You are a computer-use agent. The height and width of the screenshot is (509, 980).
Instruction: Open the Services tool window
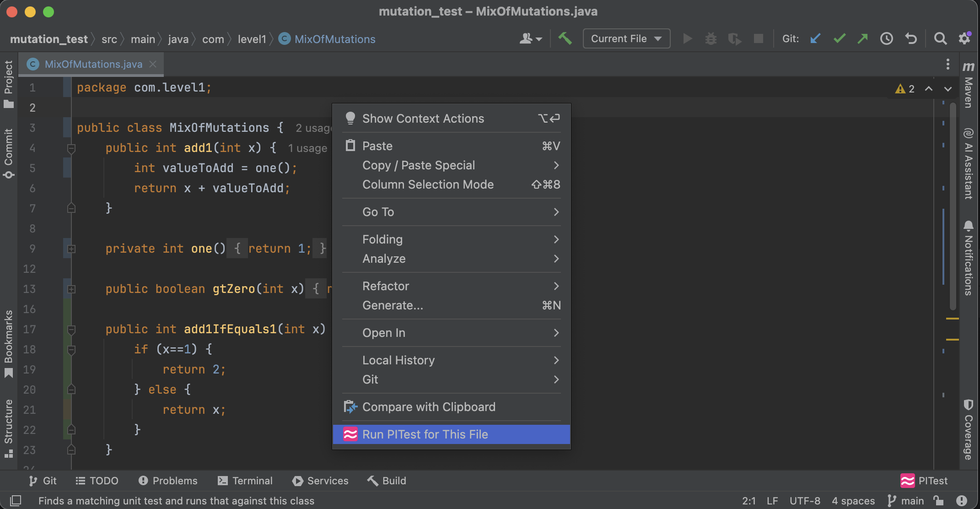tap(320, 481)
